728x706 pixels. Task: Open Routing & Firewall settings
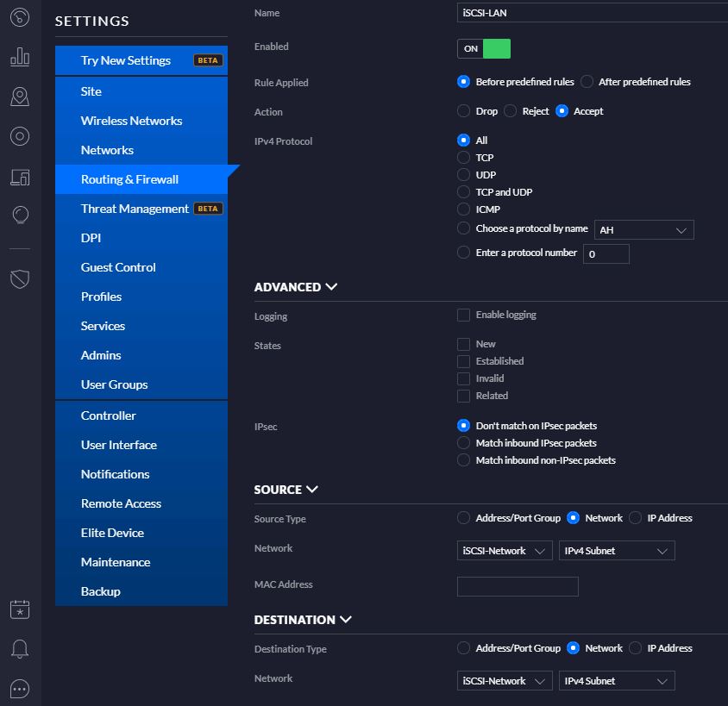pos(141,179)
